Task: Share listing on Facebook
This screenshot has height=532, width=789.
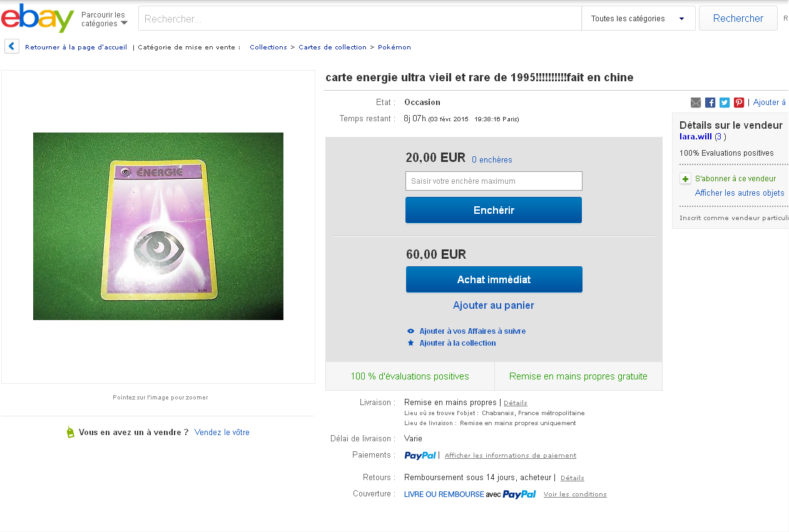Action: 710,103
